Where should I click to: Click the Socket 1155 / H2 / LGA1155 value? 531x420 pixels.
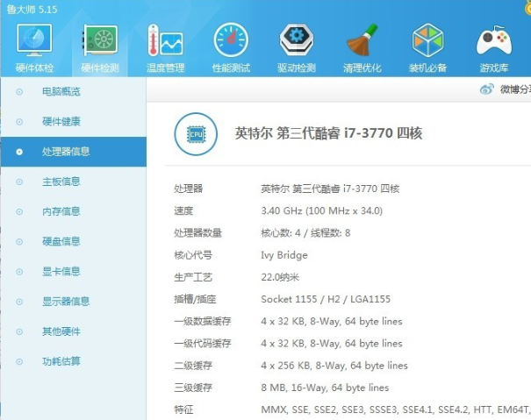coord(326,299)
